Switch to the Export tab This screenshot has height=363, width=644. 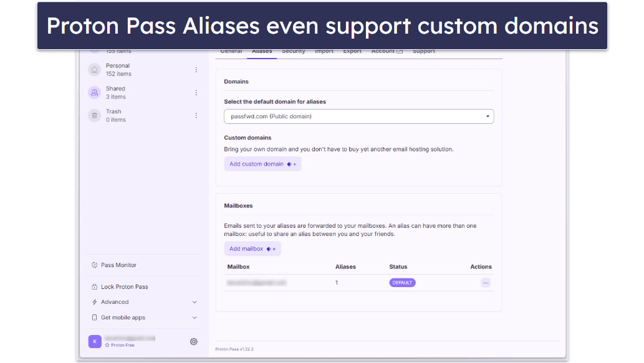click(x=352, y=52)
